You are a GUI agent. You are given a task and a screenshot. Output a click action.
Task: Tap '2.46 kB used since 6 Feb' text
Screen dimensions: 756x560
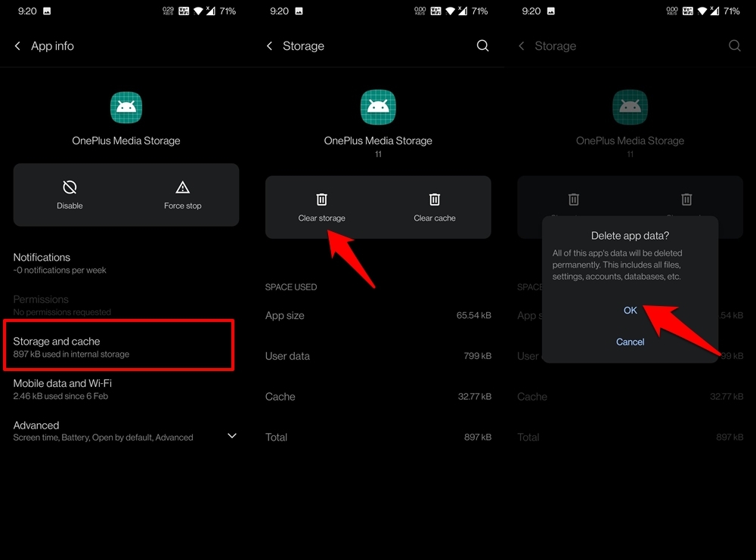click(x=60, y=396)
